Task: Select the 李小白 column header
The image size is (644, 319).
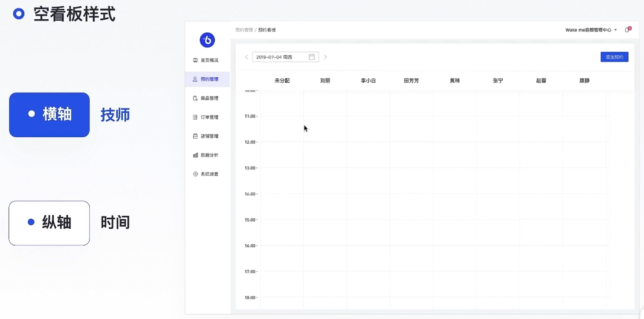Action: pos(368,80)
